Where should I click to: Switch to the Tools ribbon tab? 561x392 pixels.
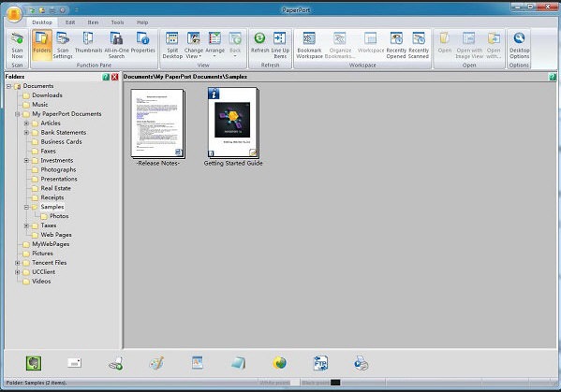(x=117, y=22)
